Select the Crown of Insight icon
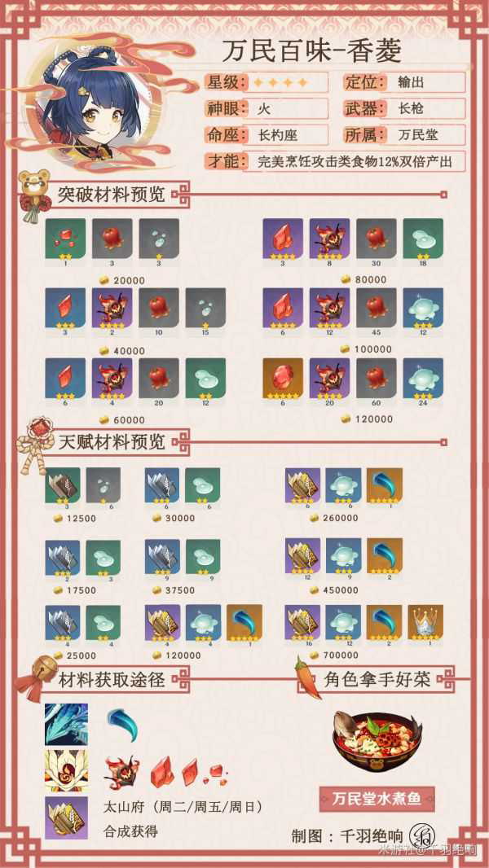 pyautogui.click(x=425, y=623)
